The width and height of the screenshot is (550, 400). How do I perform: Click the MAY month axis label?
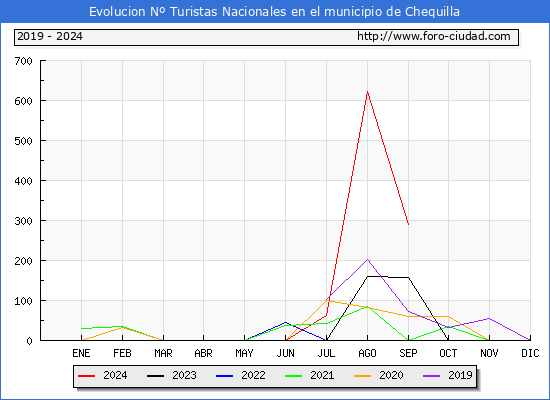244,353
